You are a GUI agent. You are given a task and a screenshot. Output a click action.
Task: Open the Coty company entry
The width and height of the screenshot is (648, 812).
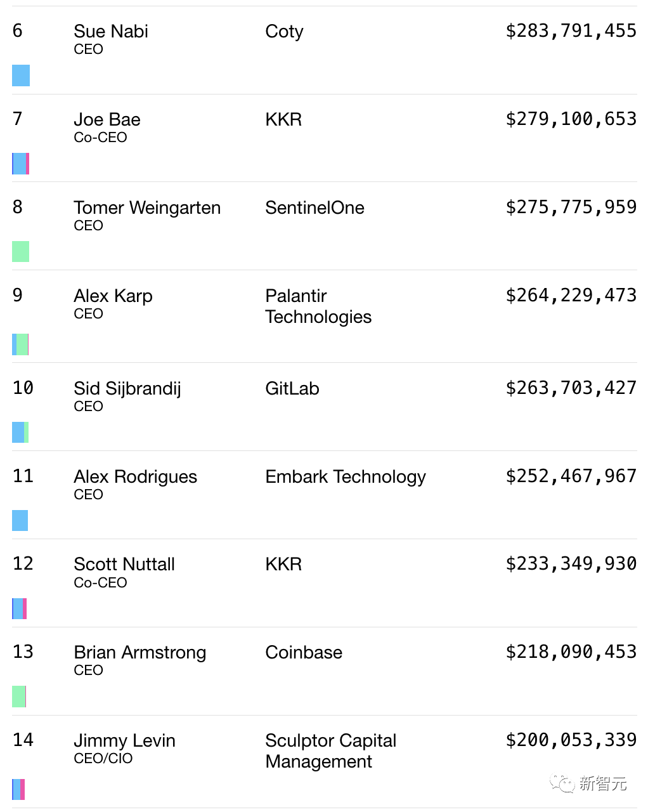point(284,31)
